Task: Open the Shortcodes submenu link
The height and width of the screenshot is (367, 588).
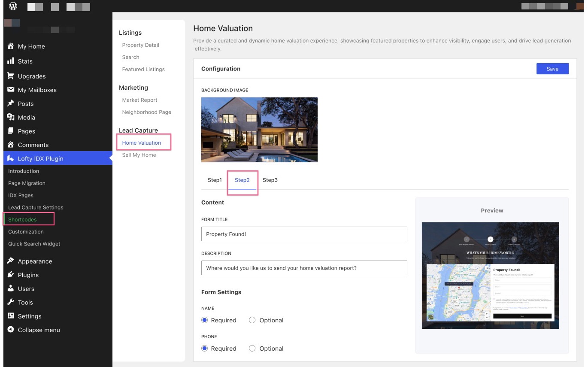Action: (x=22, y=219)
